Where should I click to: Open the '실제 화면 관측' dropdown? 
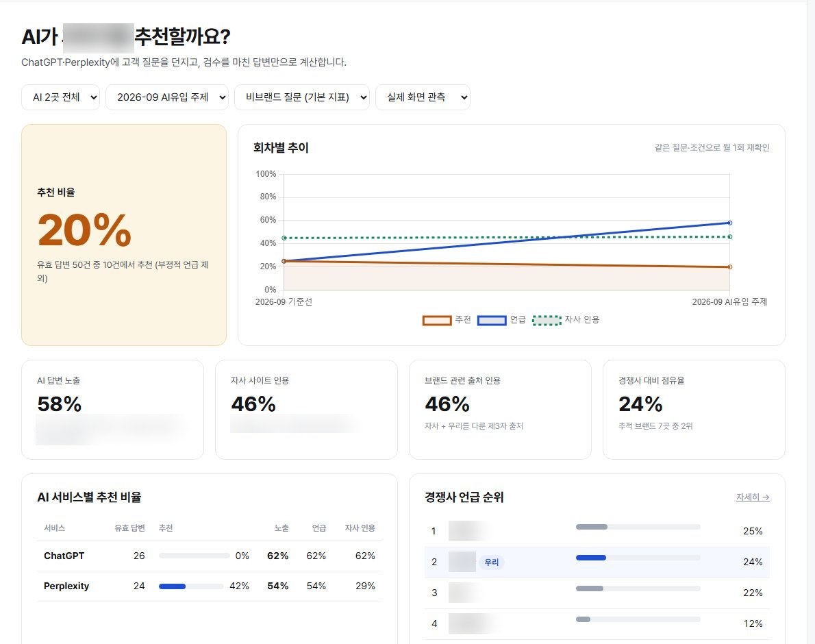coord(423,97)
